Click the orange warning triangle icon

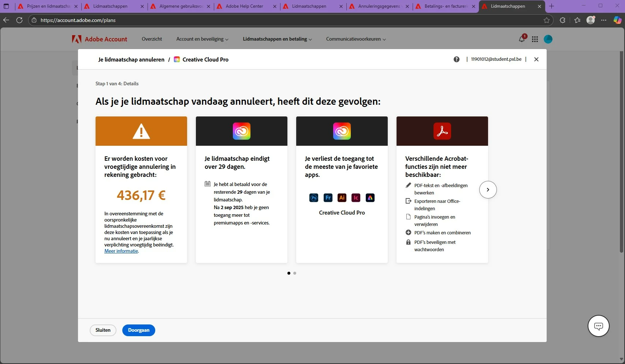pos(141,131)
